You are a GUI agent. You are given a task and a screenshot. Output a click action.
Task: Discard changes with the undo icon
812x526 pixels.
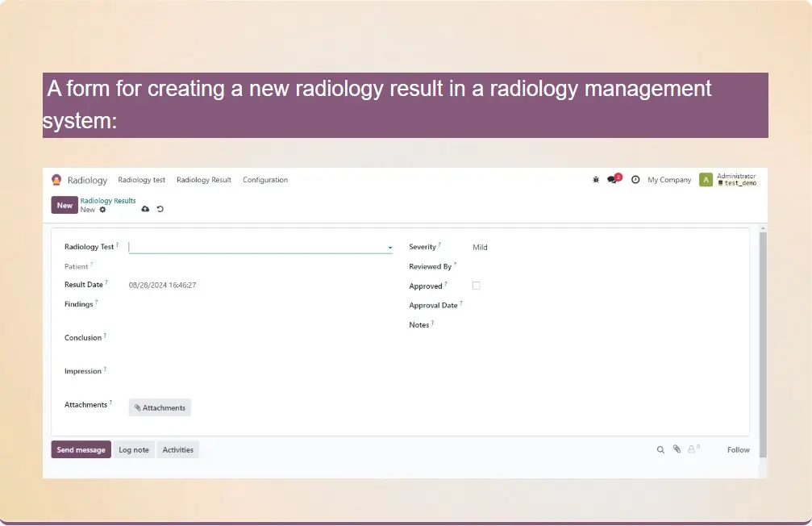160,209
